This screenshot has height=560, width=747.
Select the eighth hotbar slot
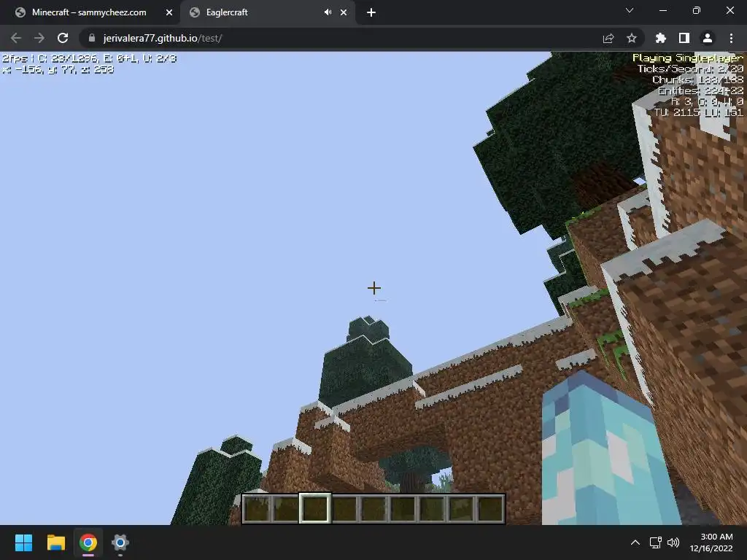coord(461,508)
